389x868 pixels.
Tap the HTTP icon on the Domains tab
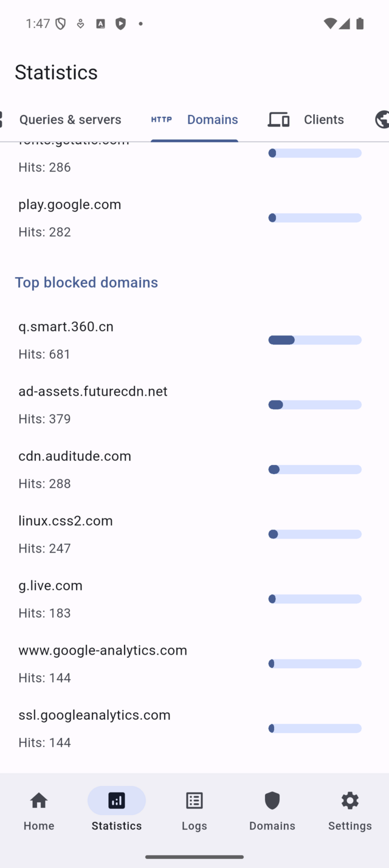click(162, 119)
